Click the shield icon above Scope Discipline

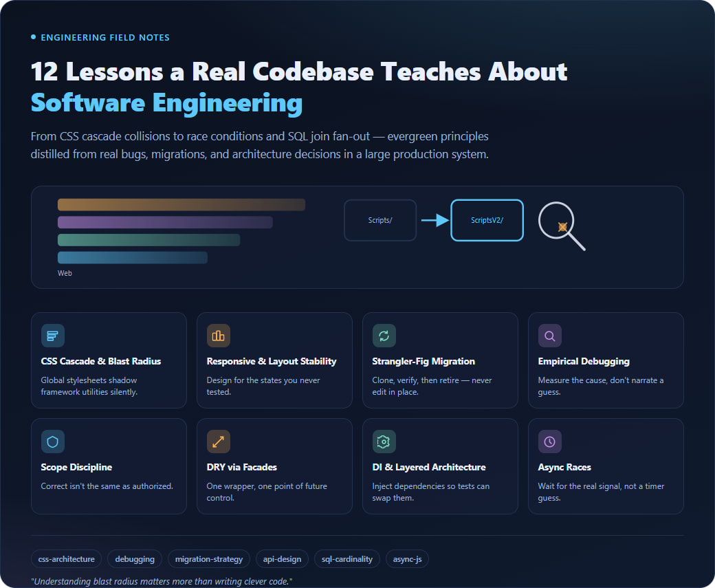tap(52, 442)
